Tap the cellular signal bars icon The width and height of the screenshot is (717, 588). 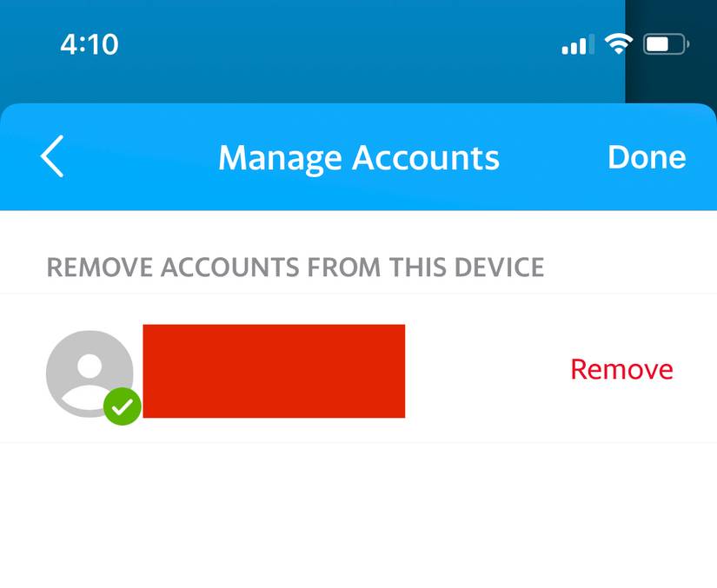(x=577, y=44)
